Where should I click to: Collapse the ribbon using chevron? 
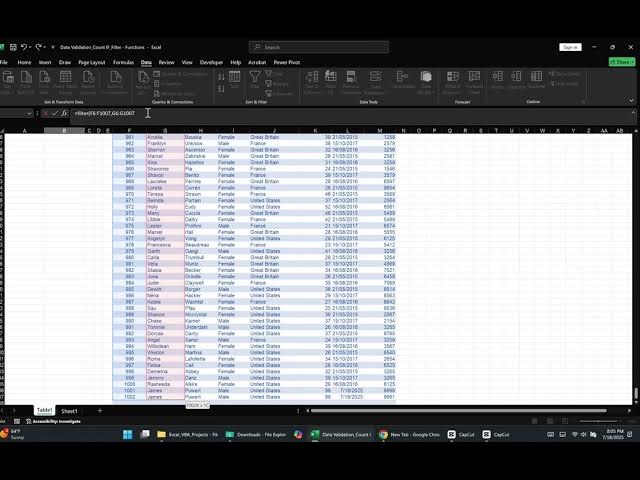[x=631, y=100]
